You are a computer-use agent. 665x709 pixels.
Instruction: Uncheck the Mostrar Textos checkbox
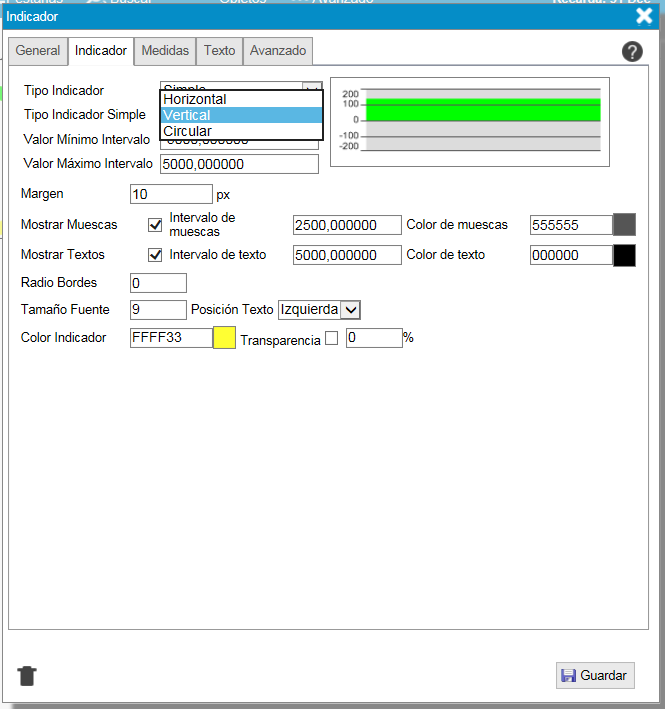point(155,255)
